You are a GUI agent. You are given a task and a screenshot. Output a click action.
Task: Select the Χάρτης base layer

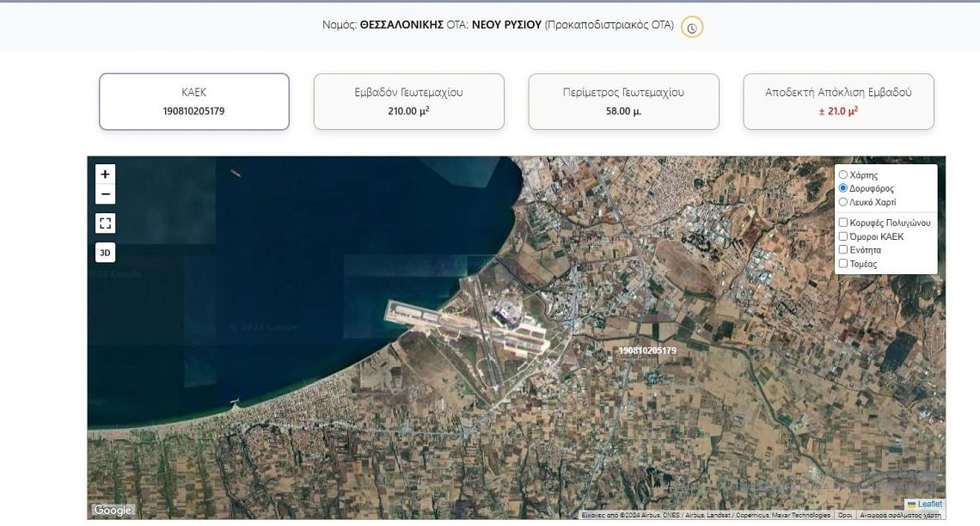(843, 174)
